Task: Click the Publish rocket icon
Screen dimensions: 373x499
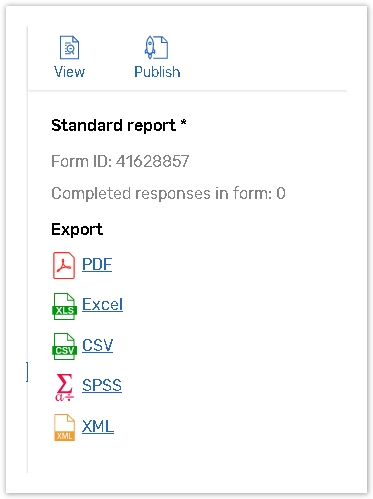Action: [x=156, y=47]
